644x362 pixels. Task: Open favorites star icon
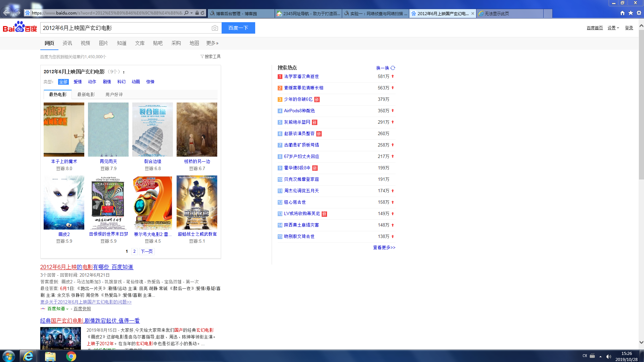[x=631, y=13]
